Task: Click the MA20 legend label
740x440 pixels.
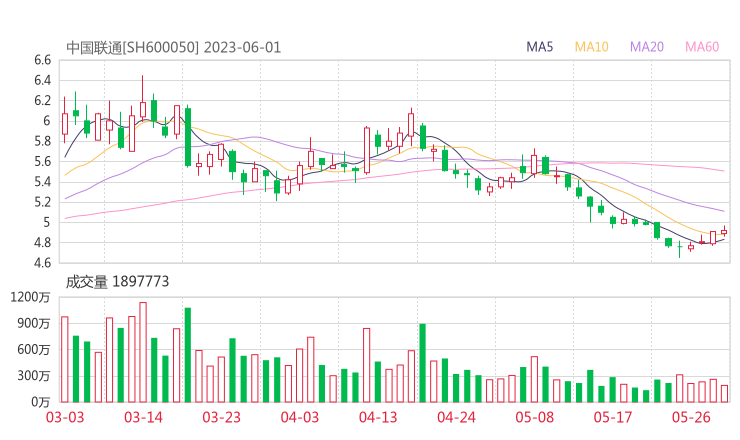Action: tap(647, 47)
